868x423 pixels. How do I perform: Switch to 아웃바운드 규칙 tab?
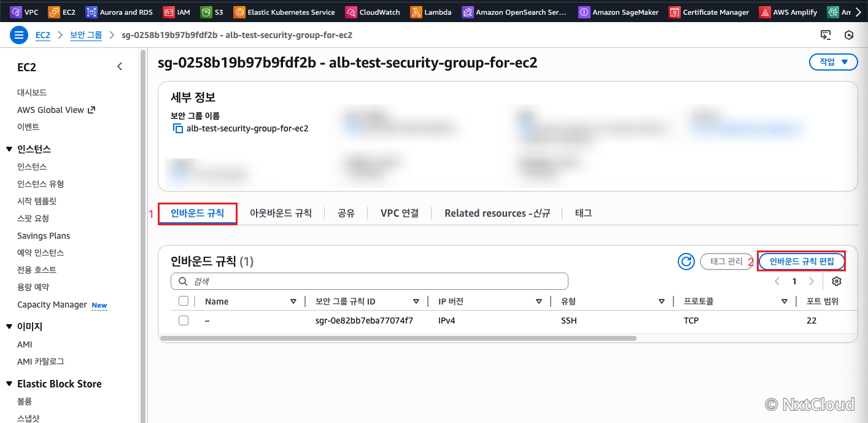click(281, 214)
